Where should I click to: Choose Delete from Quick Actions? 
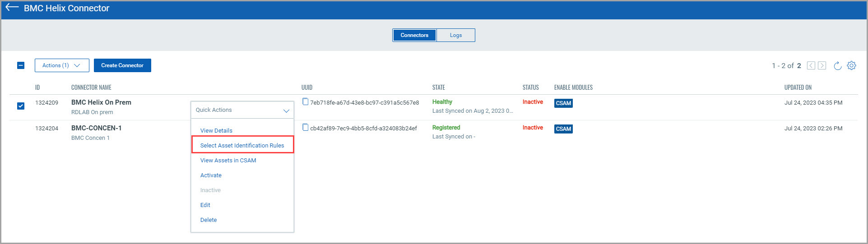click(209, 220)
